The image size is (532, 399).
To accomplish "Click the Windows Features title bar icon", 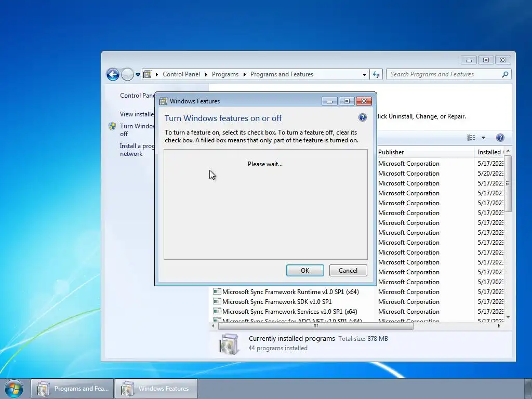I will [x=163, y=101].
